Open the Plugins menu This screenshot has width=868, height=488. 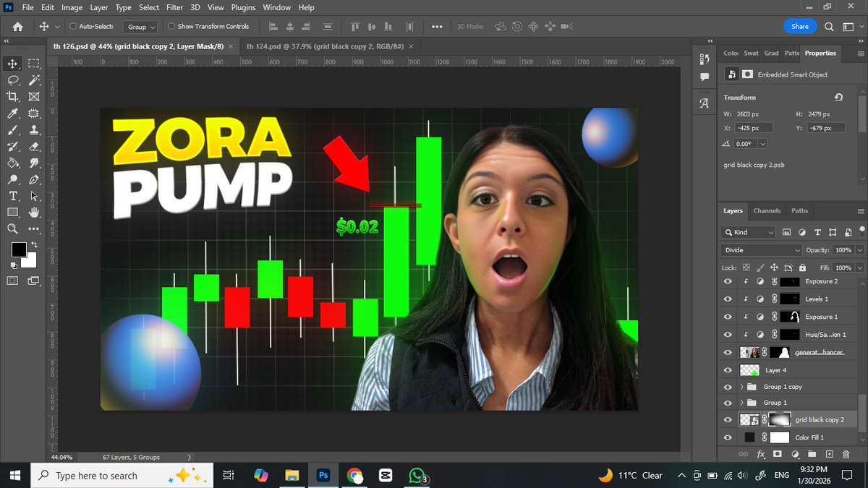point(243,7)
